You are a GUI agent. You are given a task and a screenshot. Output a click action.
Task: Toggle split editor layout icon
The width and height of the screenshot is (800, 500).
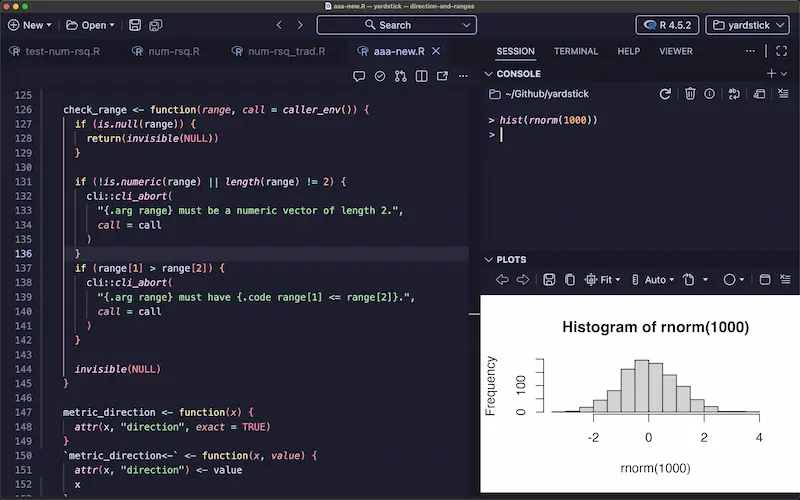[x=421, y=76]
